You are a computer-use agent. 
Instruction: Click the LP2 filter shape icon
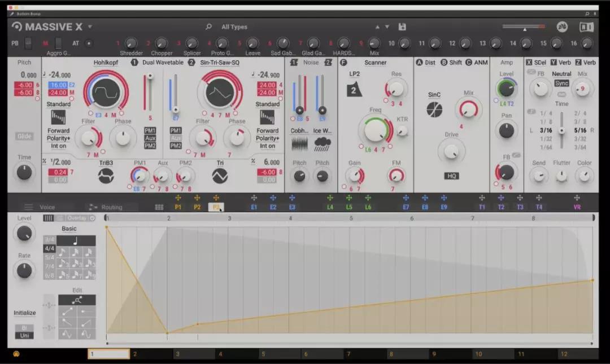click(x=354, y=90)
